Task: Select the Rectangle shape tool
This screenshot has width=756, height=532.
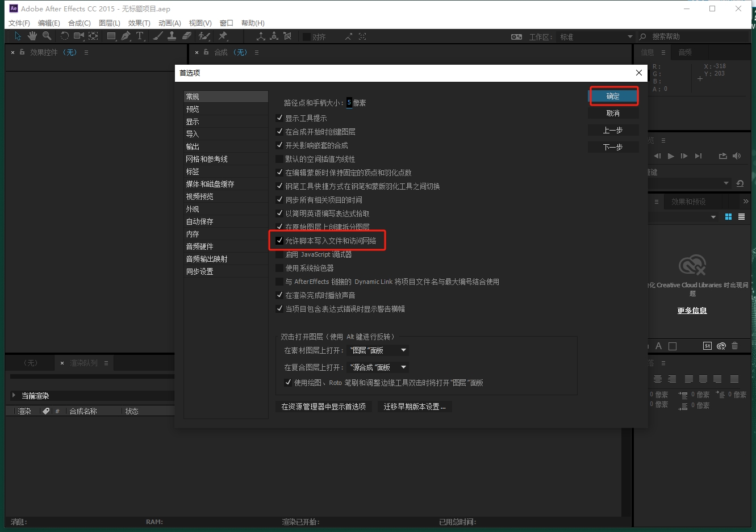Action: [111, 36]
